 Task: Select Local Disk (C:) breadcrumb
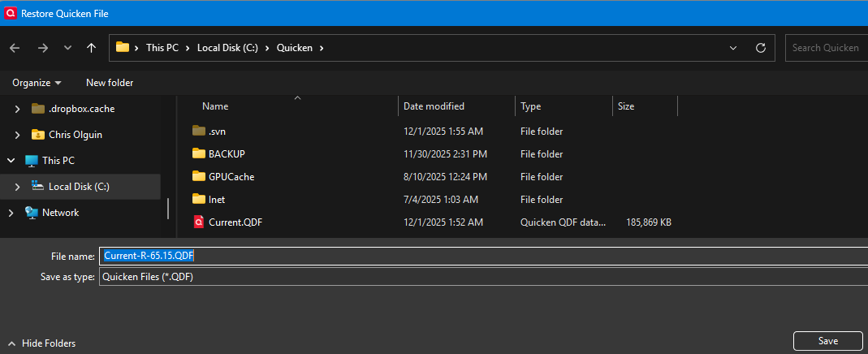pyautogui.click(x=227, y=48)
